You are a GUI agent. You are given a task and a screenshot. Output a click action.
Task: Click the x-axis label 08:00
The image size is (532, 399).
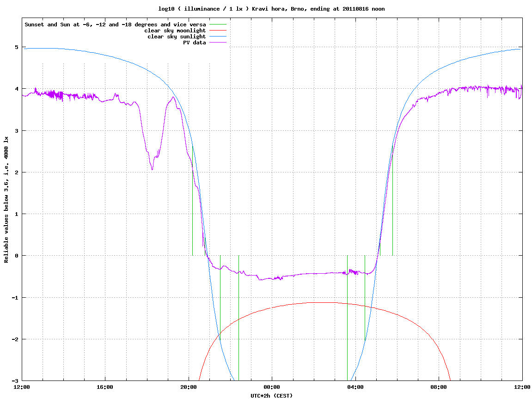pyautogui.click(x=439, y=387)
